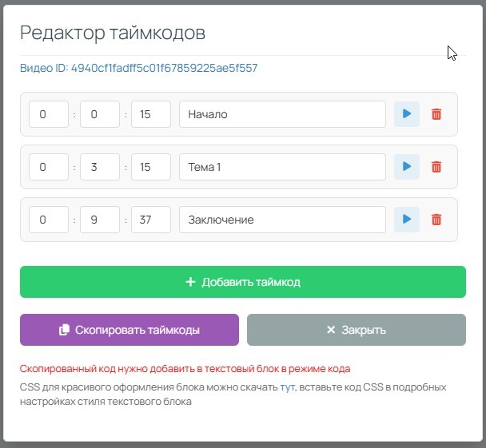Click Добавить таймкод button
This screenshot has height=448, width=486.
[x=242, y=282]
